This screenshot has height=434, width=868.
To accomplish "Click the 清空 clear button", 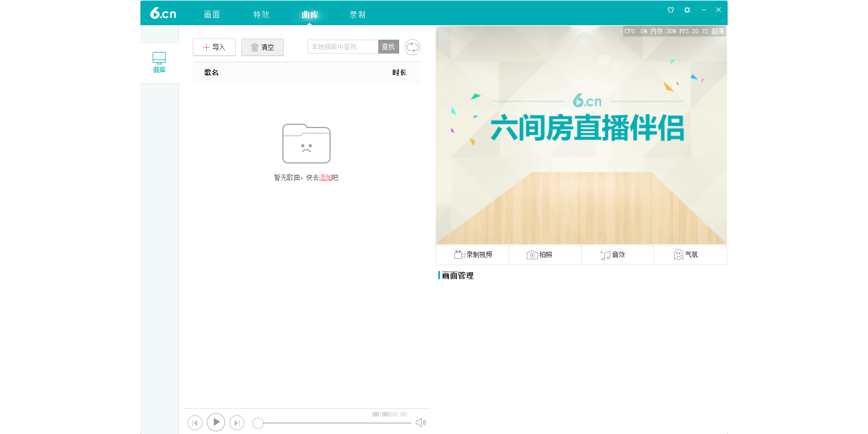I will click(263, 47).
